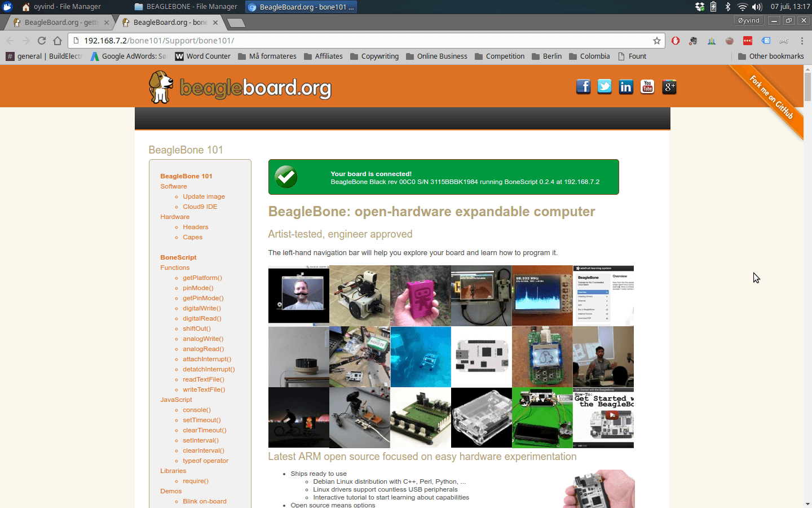Open the analogRead() function link

coord(203,349)
